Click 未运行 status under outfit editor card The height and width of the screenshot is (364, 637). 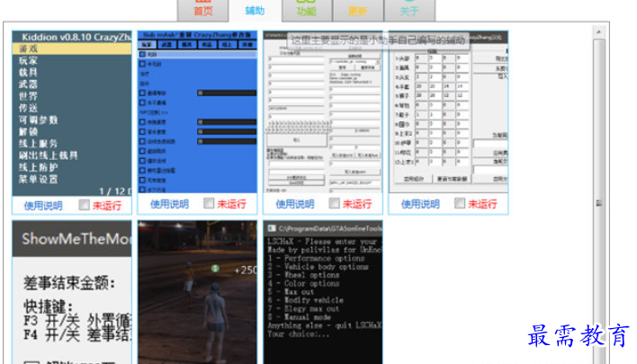click(482, 204)
